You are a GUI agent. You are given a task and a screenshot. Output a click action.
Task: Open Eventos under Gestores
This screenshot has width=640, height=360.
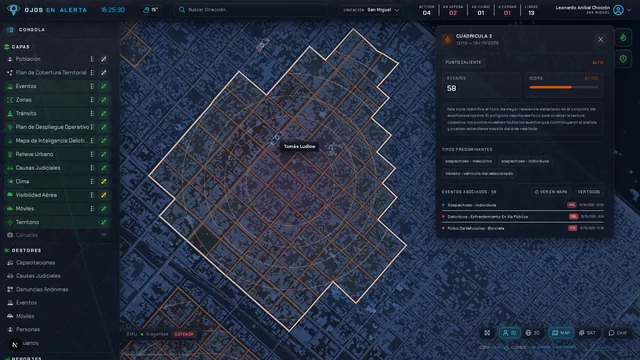pos(26,303)
